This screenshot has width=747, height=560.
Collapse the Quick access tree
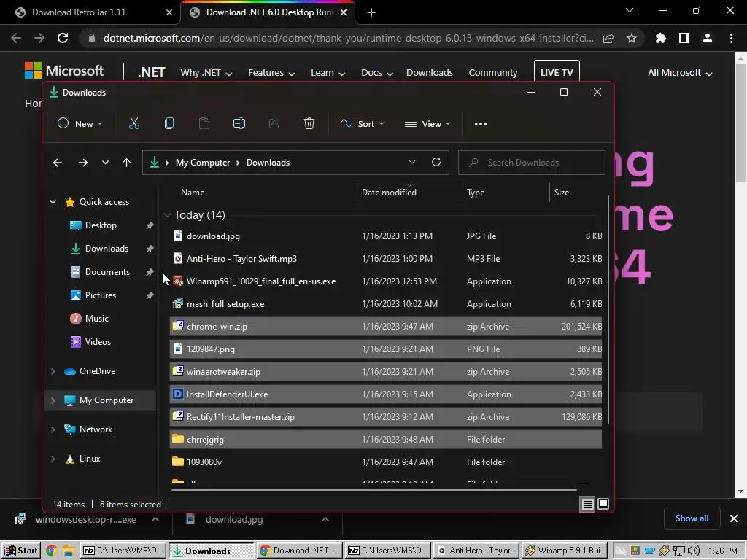click(x=53, y=202)
